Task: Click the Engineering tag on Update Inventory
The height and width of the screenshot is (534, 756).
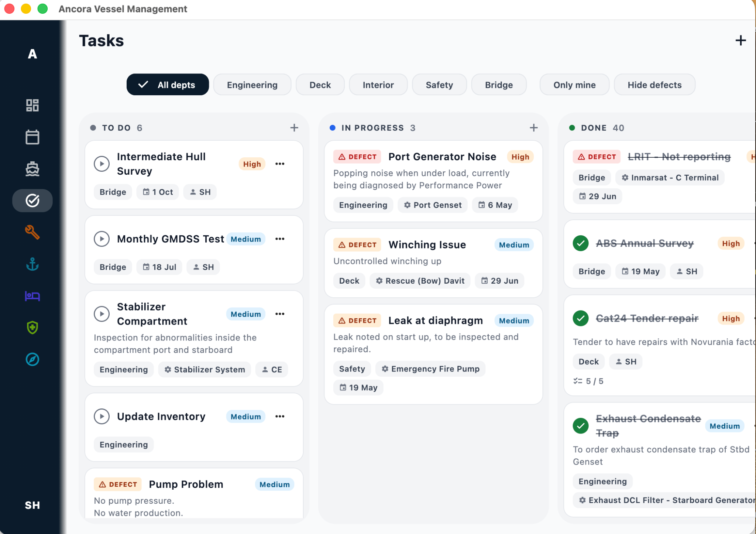Action: click(124, 445)
